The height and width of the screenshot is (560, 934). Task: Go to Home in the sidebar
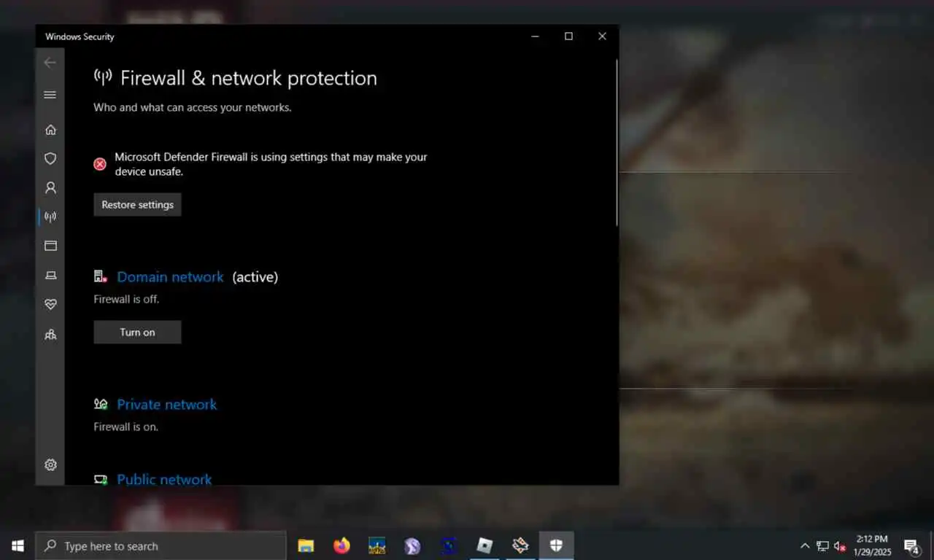[50, 130]
